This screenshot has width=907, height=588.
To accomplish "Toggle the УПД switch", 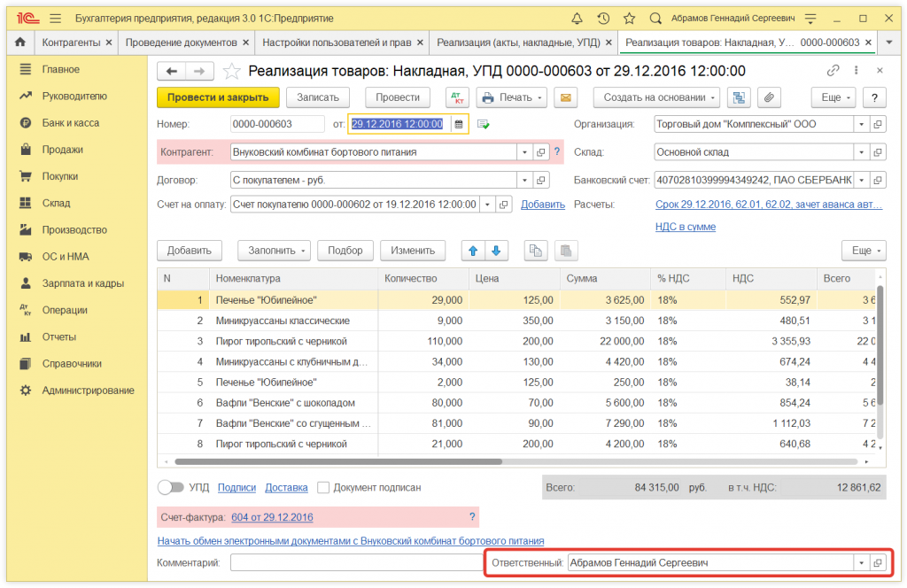I will click(x=171, y=487).
